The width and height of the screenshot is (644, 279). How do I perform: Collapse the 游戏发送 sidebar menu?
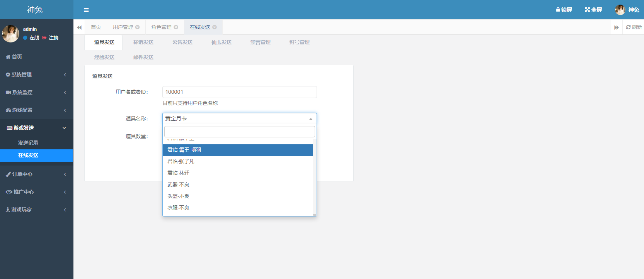point(36,128)
